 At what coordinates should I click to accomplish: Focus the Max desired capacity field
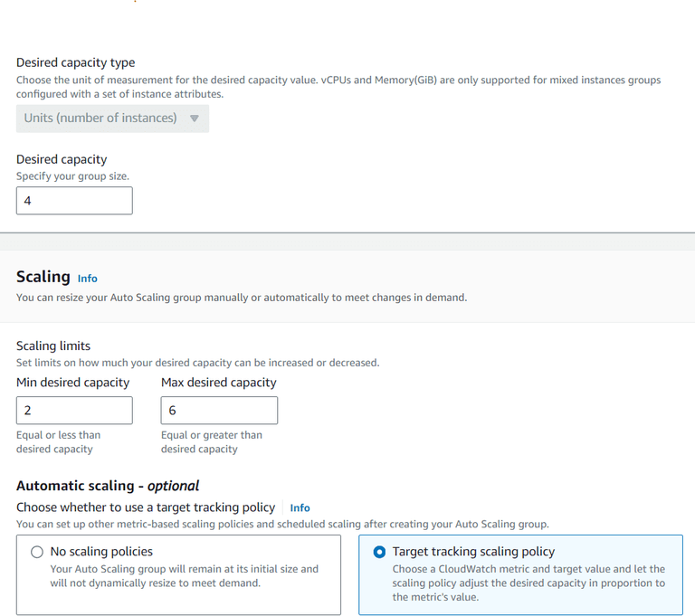219,411
